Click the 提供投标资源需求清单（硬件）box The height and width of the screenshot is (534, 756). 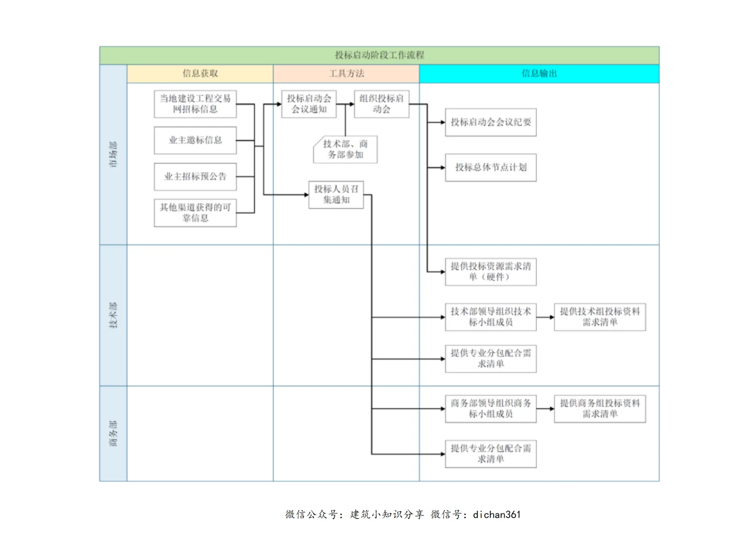pyautogui.click(x=490, y=272)
